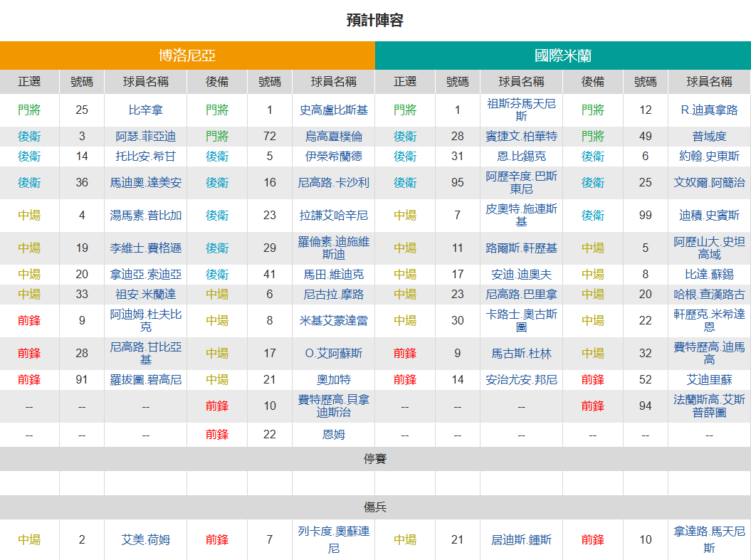Open player 李維士.費格遜
Viewport: 751px width, 560px height.
coord(146,248)
